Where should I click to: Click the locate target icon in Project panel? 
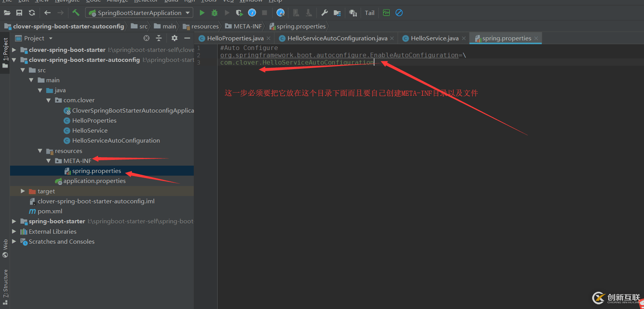pos(146,38)
